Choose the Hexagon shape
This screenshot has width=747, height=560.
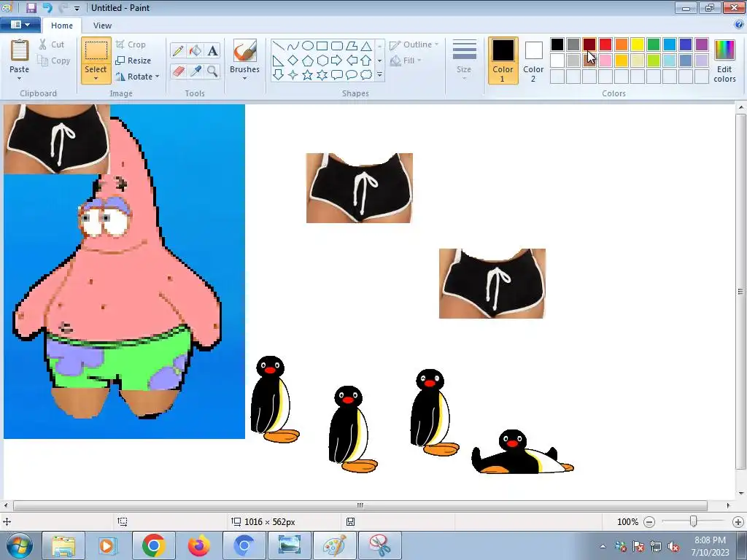(x=322, y=61)
